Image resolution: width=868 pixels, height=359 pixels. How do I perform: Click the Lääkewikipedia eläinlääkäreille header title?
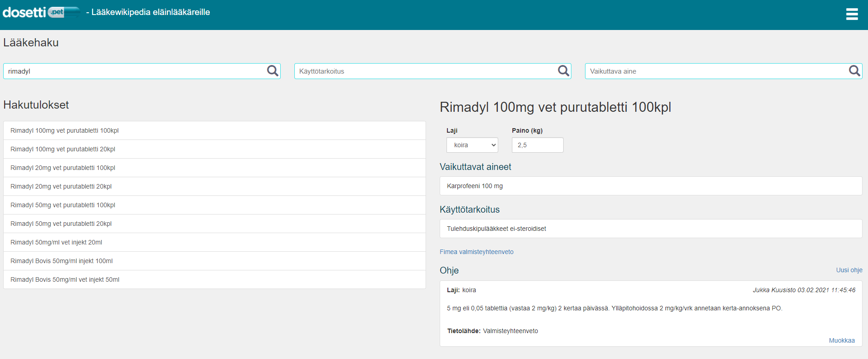pos(148,12)
